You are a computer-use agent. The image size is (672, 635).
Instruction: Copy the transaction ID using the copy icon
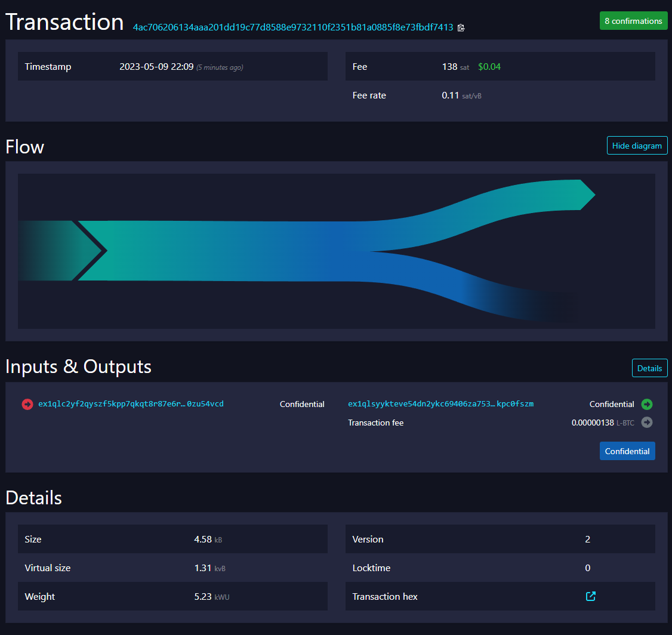460,27
